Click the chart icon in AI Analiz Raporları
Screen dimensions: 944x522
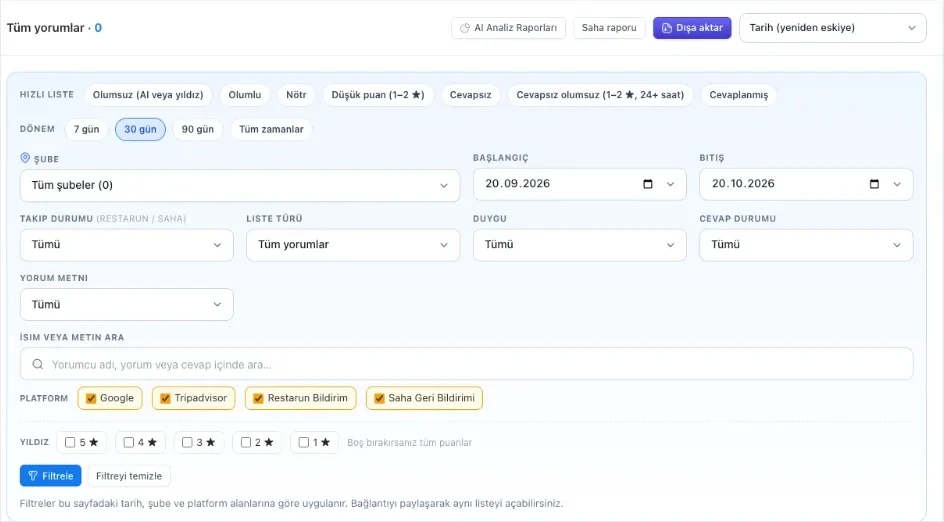click(465, 28)
